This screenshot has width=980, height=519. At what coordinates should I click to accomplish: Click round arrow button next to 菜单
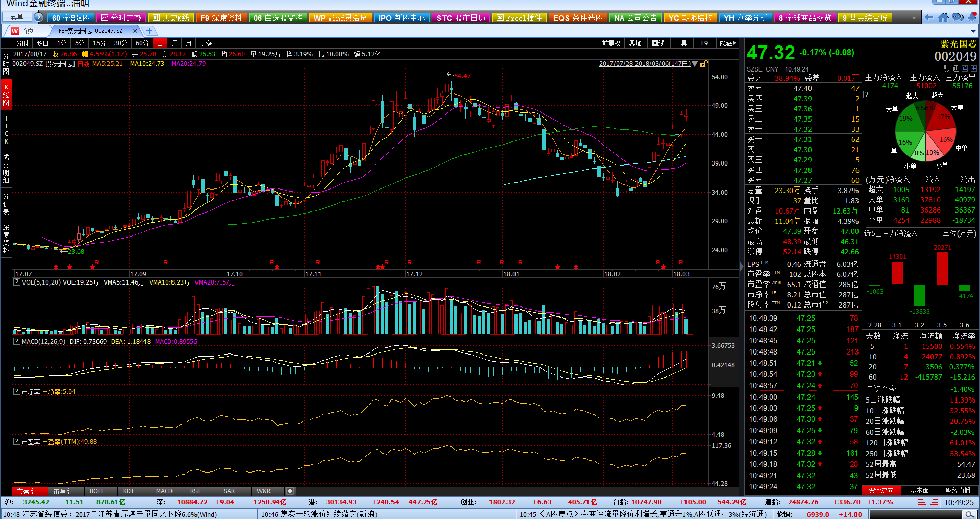38,17
